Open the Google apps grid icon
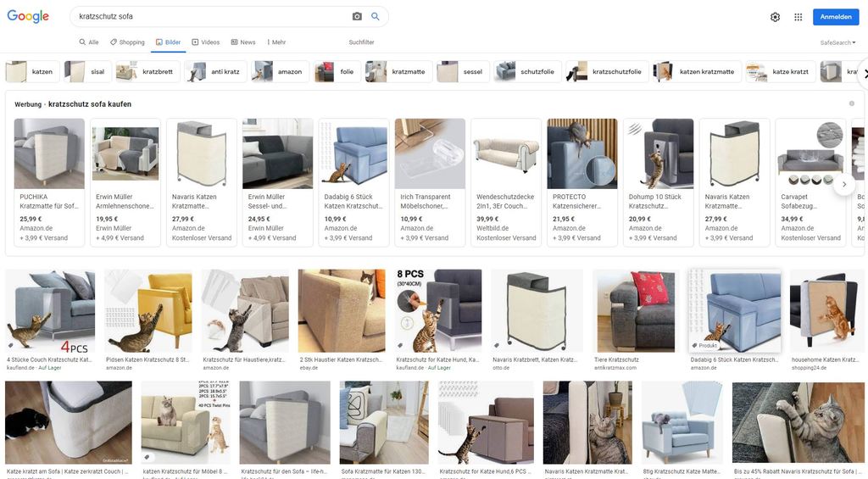This screenshot has width=868, height=479. 798,17
